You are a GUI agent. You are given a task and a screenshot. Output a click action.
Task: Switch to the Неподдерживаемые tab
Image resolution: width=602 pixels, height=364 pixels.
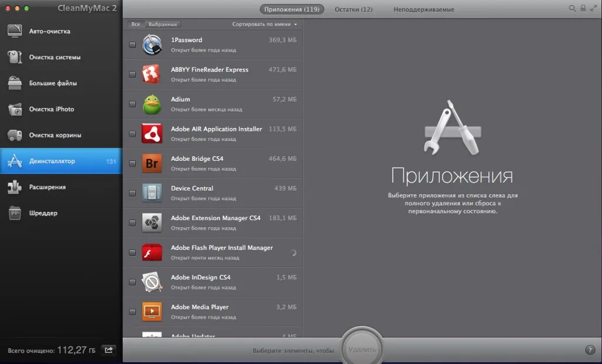pos(424,9)
